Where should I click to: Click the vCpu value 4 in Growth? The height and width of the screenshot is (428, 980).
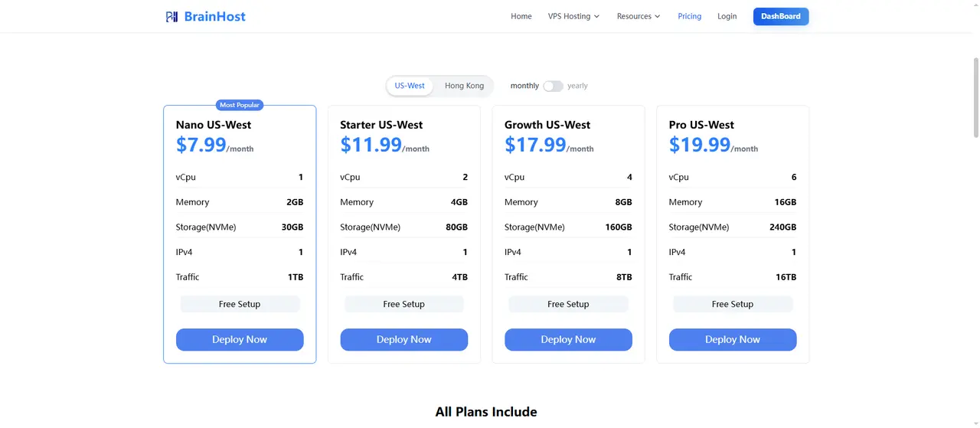(x=629, y=177)
